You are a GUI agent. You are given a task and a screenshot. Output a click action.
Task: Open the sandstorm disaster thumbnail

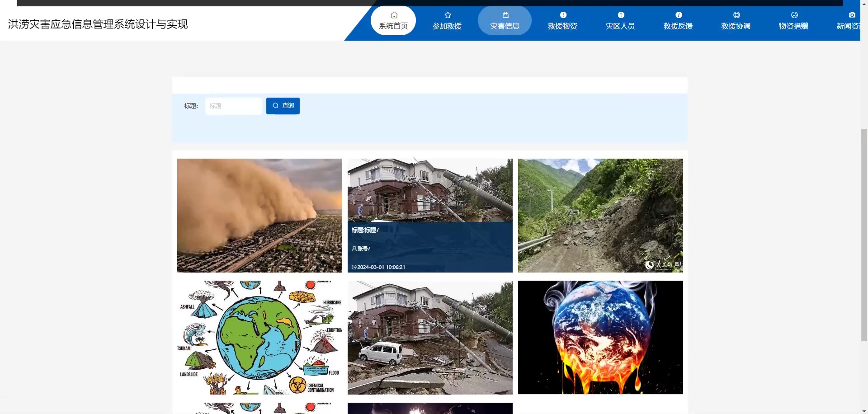(259, 215)
